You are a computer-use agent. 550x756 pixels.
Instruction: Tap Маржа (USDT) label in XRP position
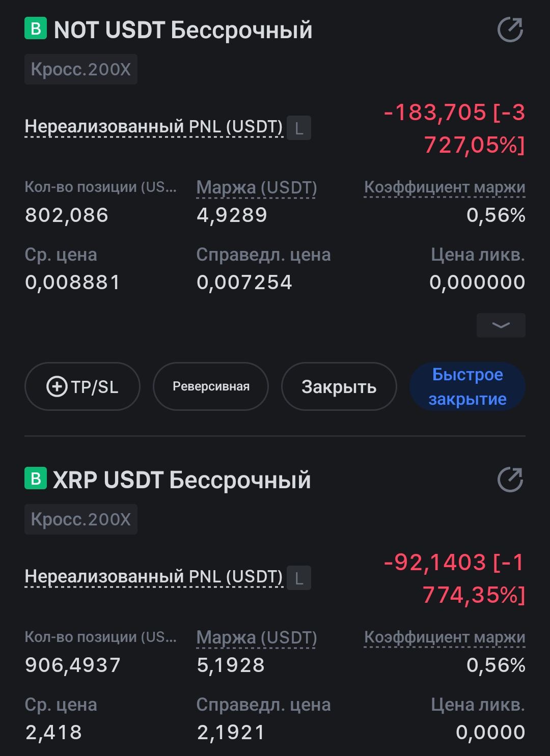point(257,637)
